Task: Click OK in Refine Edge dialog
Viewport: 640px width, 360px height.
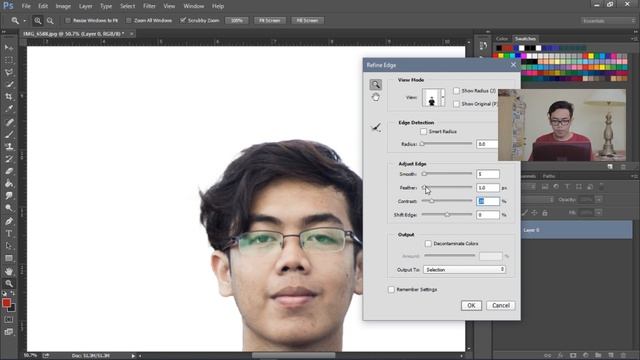Action: [471, 305]
